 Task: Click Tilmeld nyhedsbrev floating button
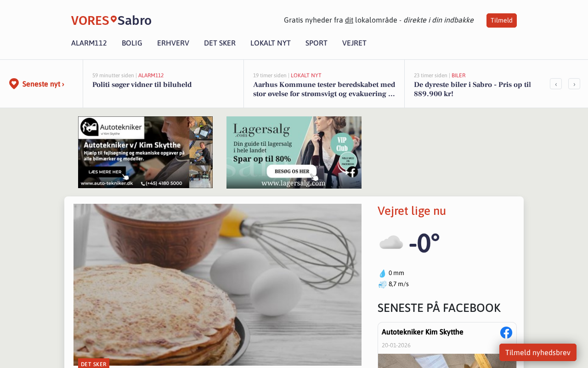[538, 352]
